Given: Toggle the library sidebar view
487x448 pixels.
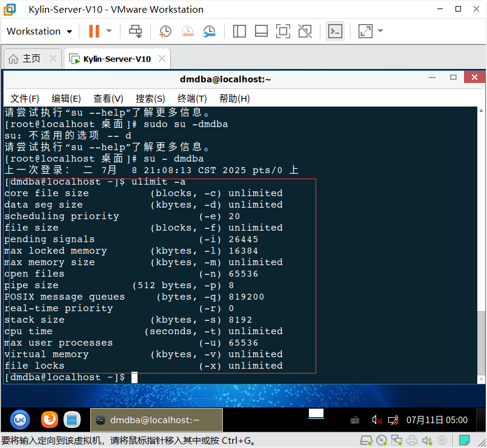Looking at the screenshot, I should pos(239,31).
